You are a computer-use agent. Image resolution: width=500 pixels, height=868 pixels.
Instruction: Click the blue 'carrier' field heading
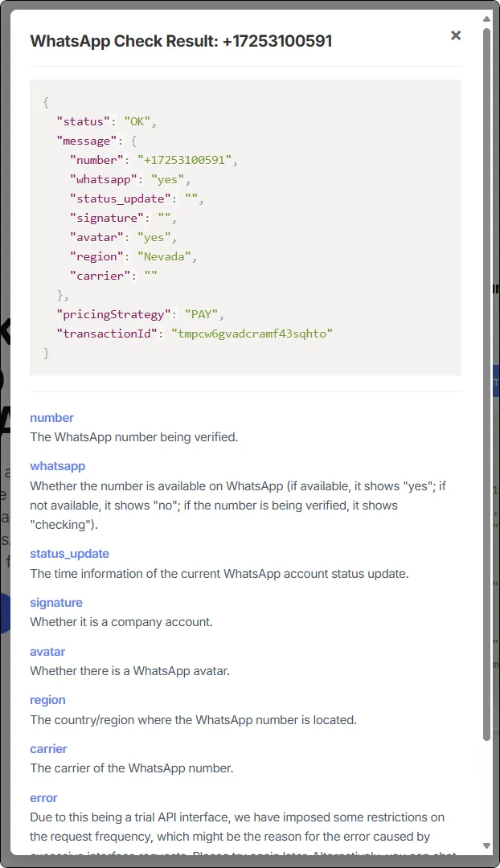(48, 749)
